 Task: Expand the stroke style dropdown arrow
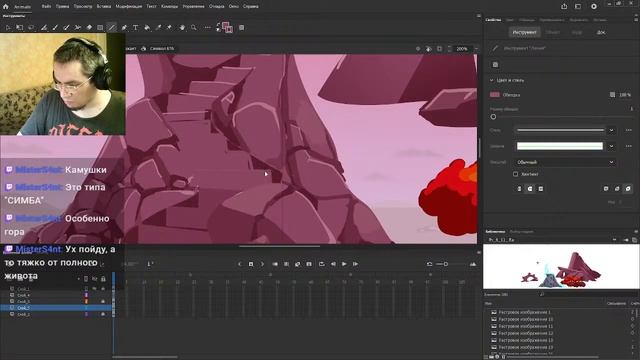[x=611, y=130]
